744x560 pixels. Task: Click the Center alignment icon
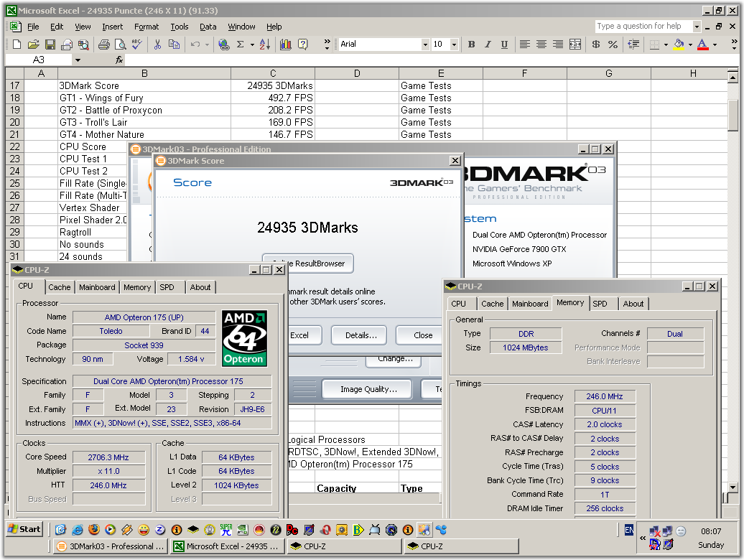click(541, 45)
